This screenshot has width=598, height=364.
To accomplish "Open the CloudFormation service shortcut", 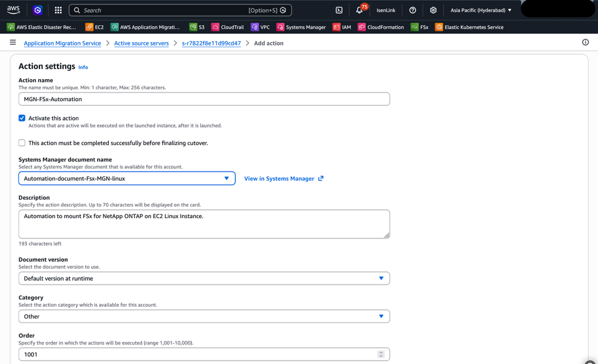I will [x=381, y=27].
